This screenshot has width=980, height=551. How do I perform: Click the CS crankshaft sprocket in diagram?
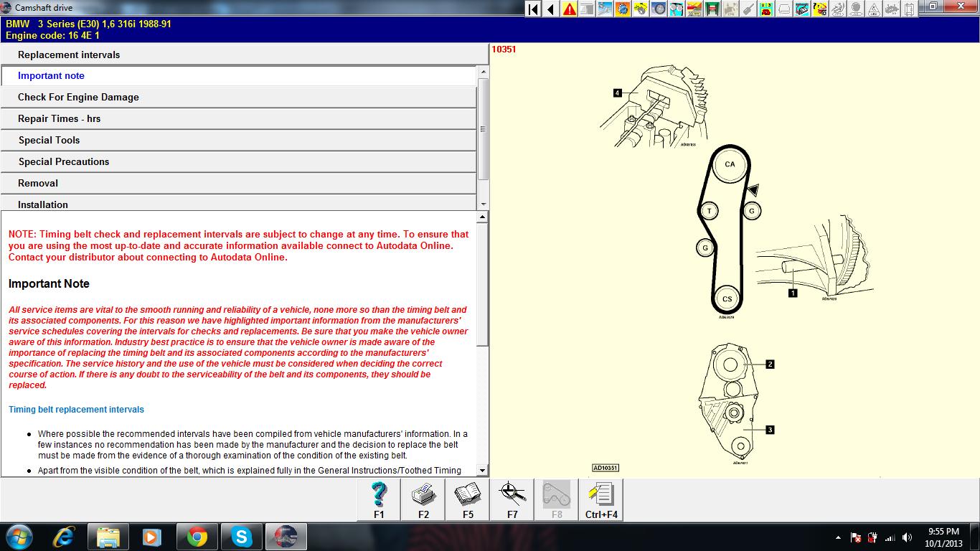pos(727,299)
